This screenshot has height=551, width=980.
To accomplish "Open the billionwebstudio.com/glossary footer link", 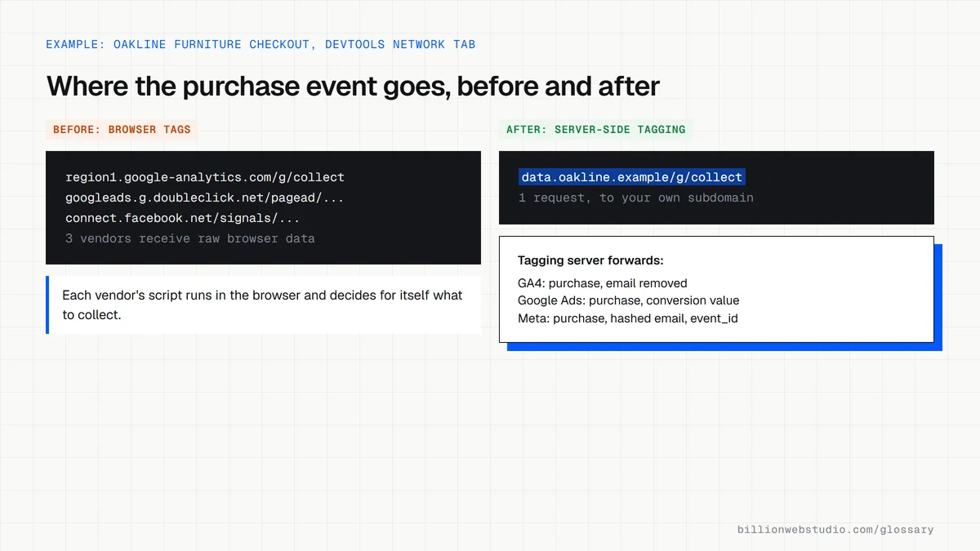I will 835,530.
